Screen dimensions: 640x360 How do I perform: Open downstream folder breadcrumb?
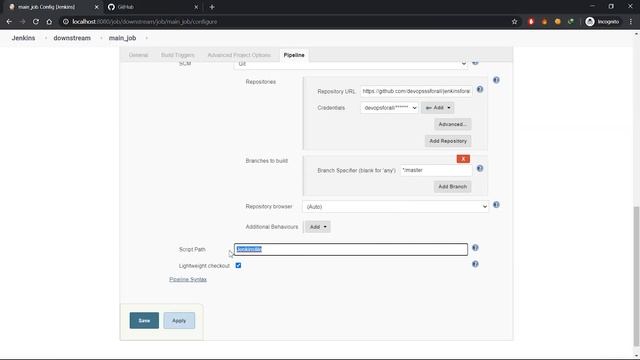tap(72, 38)
